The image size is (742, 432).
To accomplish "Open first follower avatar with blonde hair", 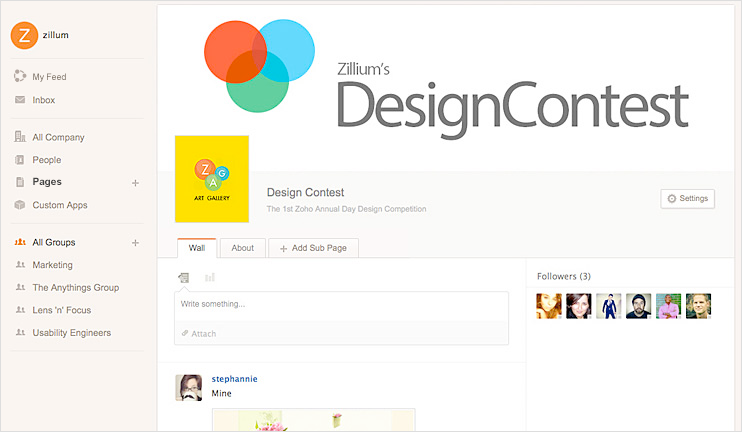I will tap(549, 306).
